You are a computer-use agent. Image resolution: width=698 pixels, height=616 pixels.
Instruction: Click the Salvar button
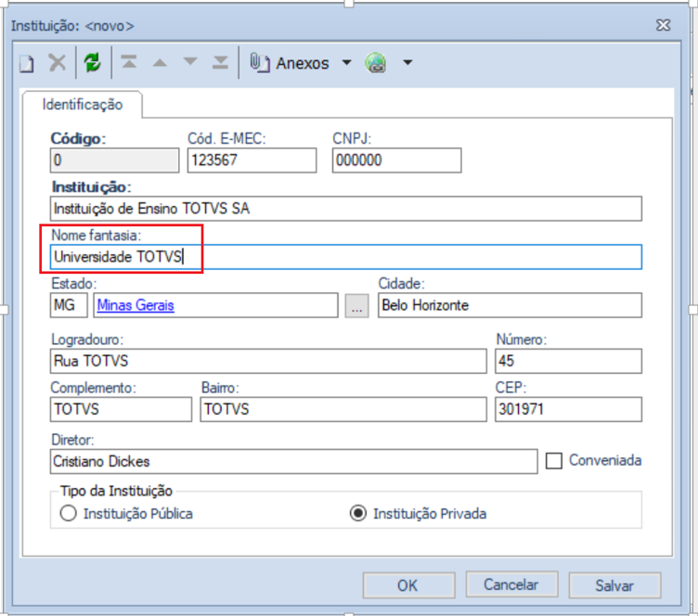click(x=614, y=585)
